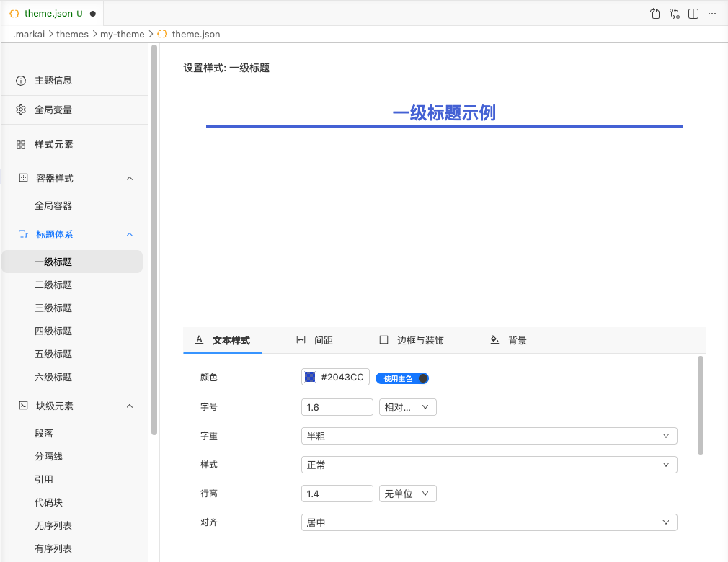Split the editor with the layout icon
Image resolution: width=728 pixels, height=562 pixels.
[x=693, y=14]
